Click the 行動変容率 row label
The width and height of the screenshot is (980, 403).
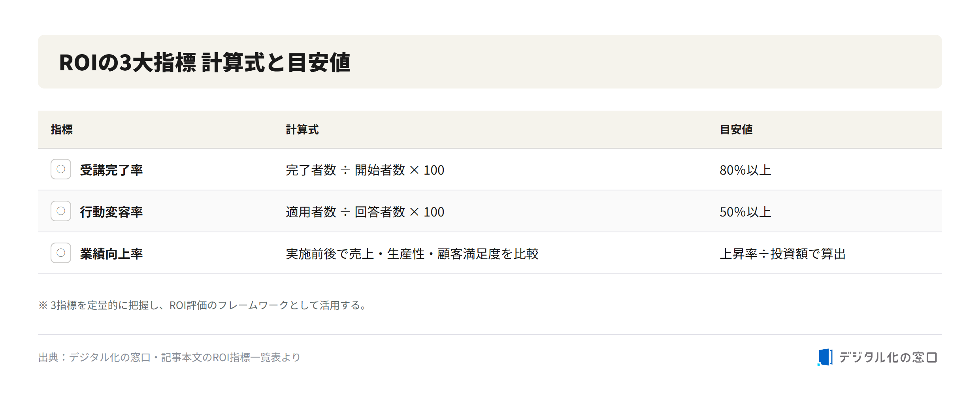pos(111,212)
